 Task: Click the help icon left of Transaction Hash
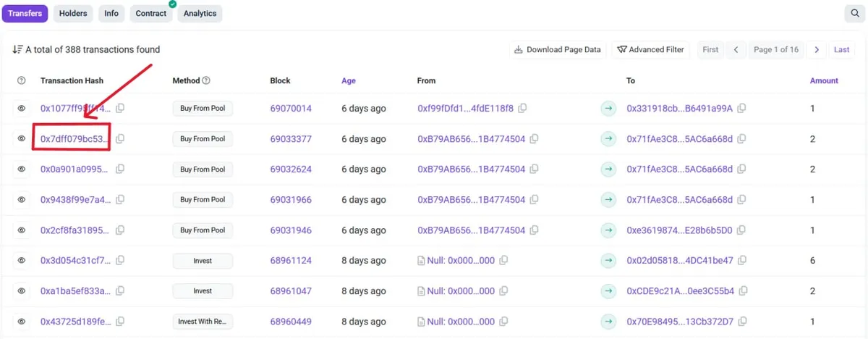[x=22, y=80]
